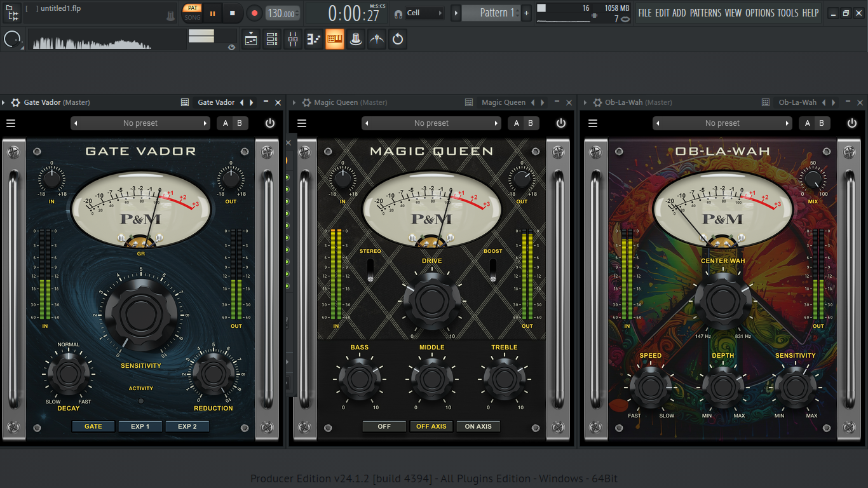The width and height of the screenshot is (868, 488).
Task: Open the piano roll icon in toolbar
Action: click(314, 39)
